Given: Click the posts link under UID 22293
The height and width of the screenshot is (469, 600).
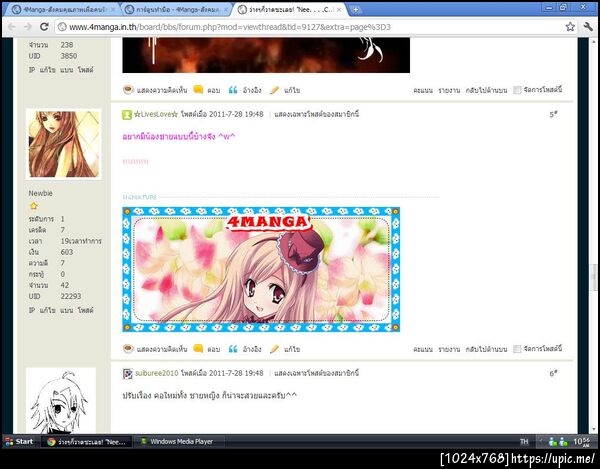Looking at the screenshot, I should [x=85, y=310].
